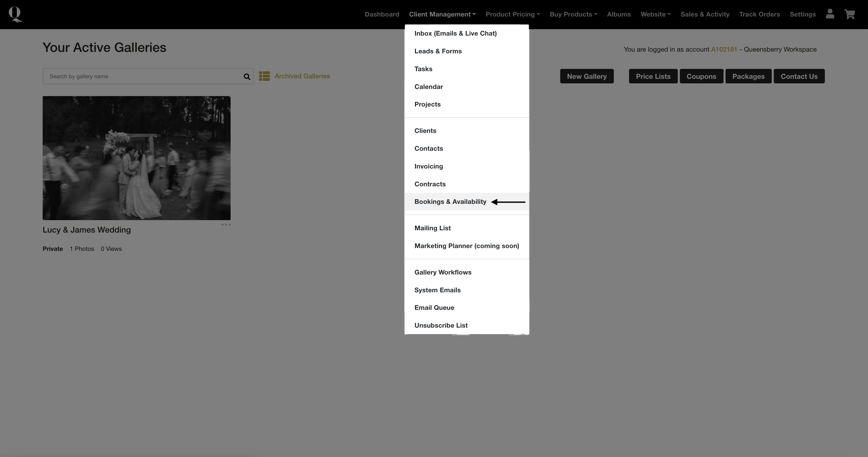Select Bookings & Availability menu item
This screenshot has height=457, width=868.
(x=450, y=202)
